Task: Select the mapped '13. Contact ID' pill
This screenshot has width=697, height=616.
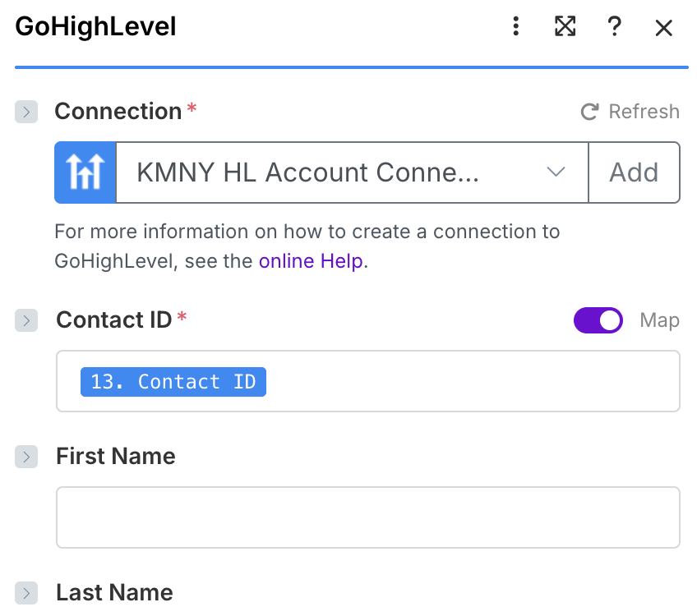Action: (x=173, y=382)
